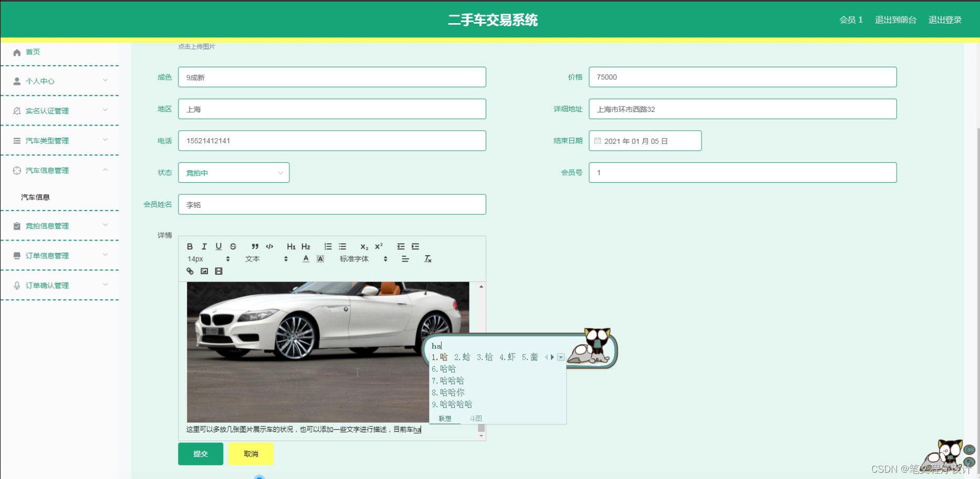Viewport: 980px width, 479px height.
Task: Click the bold formatting icon in editor
Action: (190, 246)
